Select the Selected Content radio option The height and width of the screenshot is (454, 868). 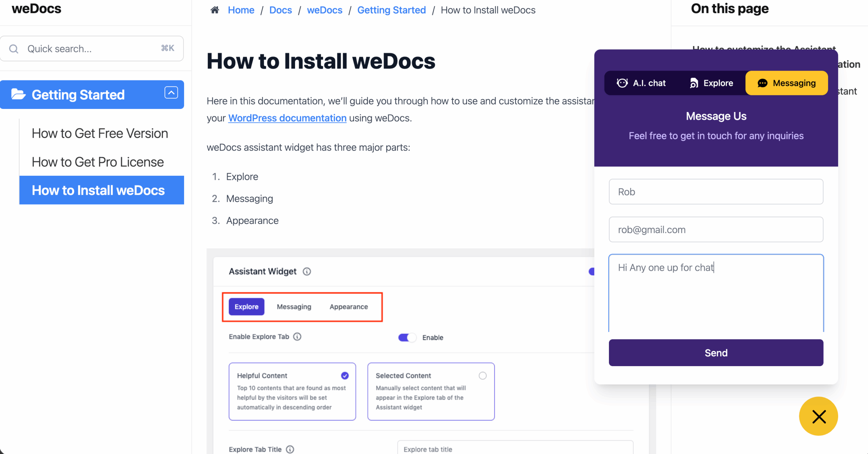(482, 376)
